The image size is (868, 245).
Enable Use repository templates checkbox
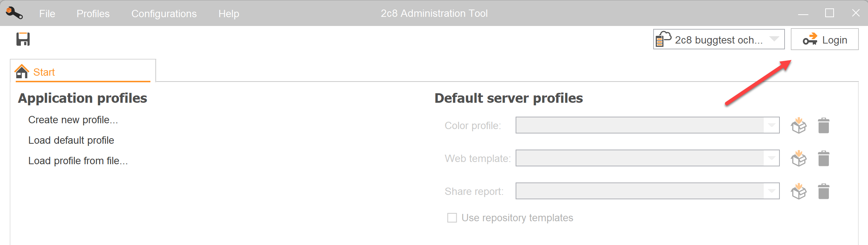[x=452, y=218]
